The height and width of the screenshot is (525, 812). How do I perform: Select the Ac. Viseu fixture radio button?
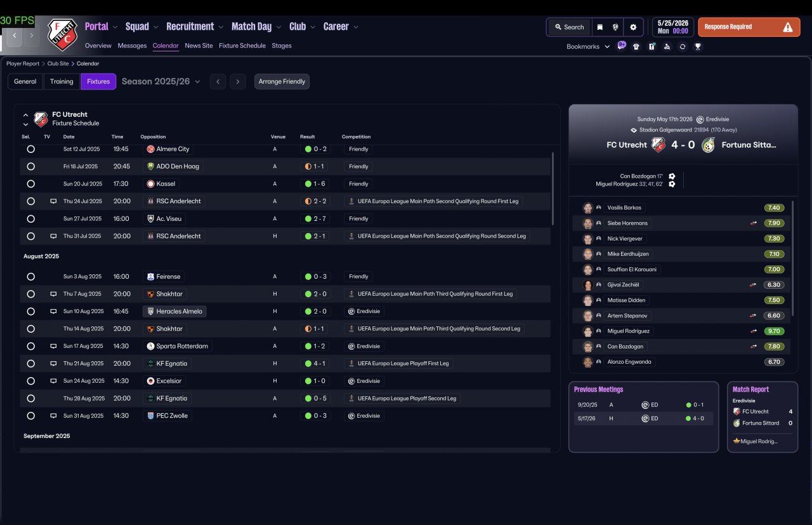click(30, 218)
